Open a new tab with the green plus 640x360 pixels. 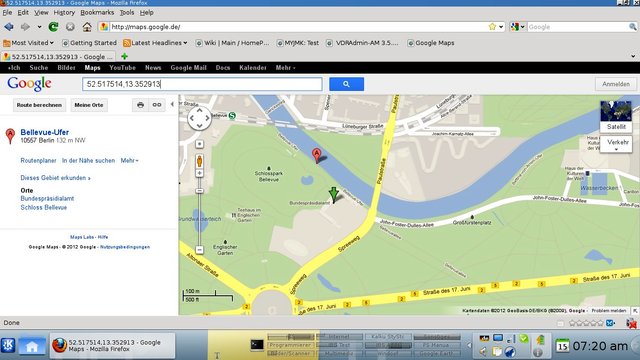click(x=124, y=56)
